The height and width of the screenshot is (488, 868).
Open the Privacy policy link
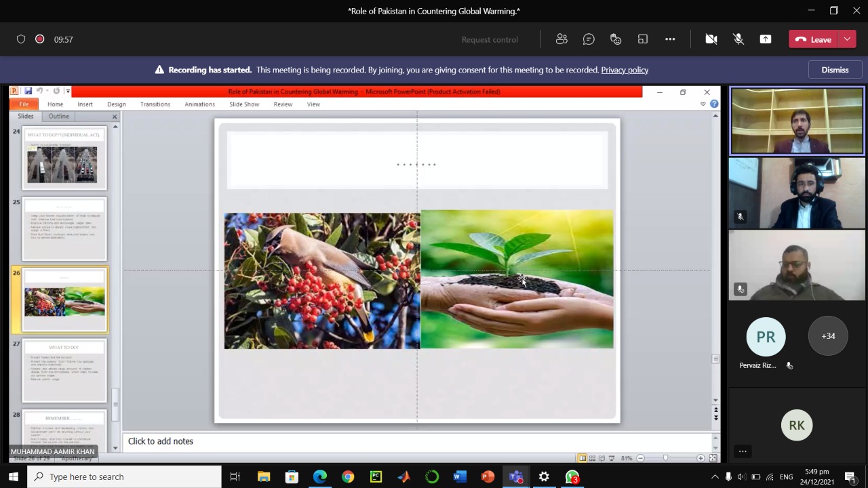[x=625, y=70]
